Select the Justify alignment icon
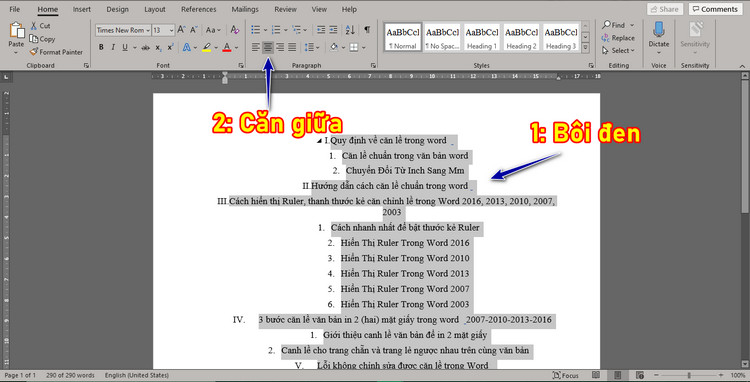Image resolution: width=750 pixels, height=382 pixels. tap(292, 47)
